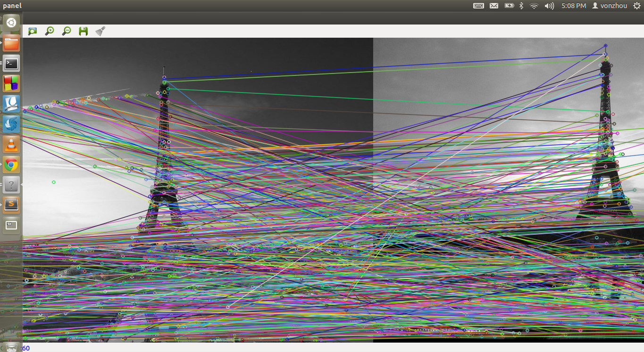
Task: Click the broom clear icon in toolbar
Action: coord(100,31)
